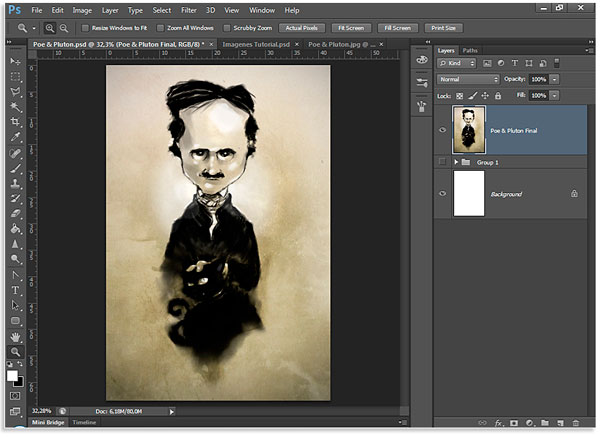This screenshot has height=437, width=600.
Task: Select the Crop tool
Action: [15, 122]
